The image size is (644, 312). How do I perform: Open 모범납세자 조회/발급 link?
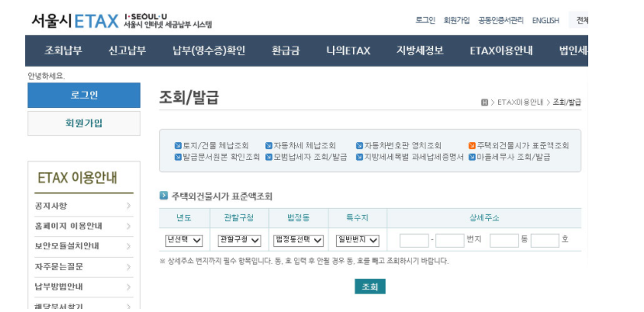tap(310, 157)
